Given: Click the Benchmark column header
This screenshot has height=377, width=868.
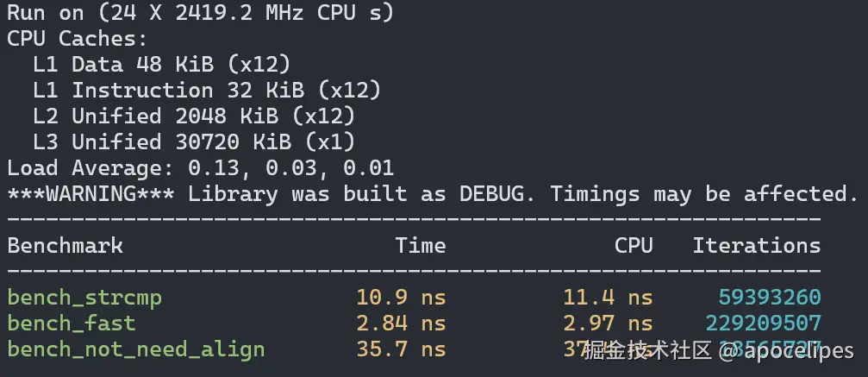Looking at the screenshot, I should pos(66,246).
